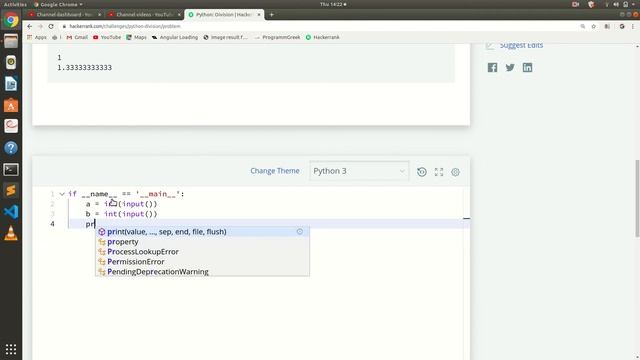
Task: Click the address bar URL
Action: point(124,26)
